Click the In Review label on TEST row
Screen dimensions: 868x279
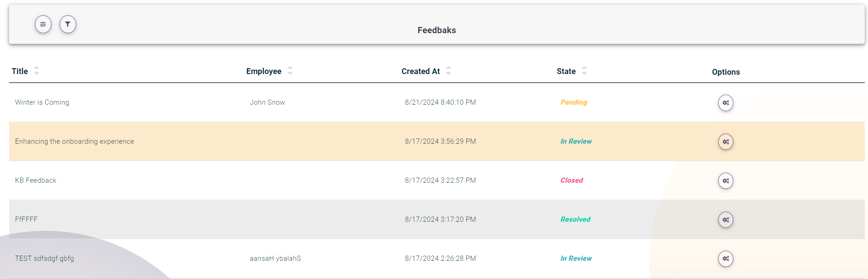(x=576, y=258)
